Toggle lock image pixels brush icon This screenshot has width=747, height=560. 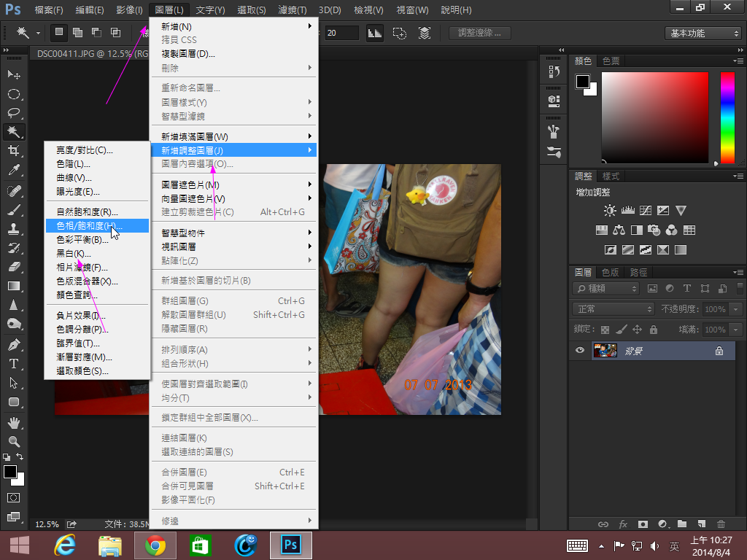[622, 330]
